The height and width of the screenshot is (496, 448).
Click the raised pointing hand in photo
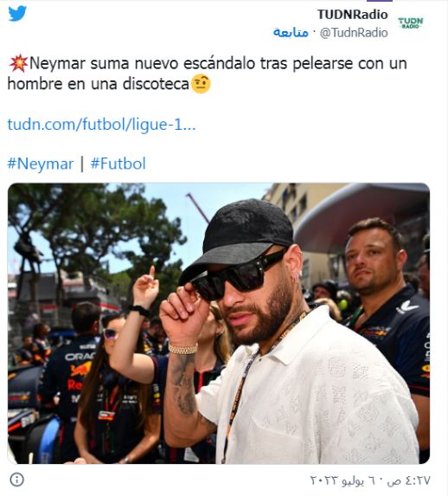point(146,287)
